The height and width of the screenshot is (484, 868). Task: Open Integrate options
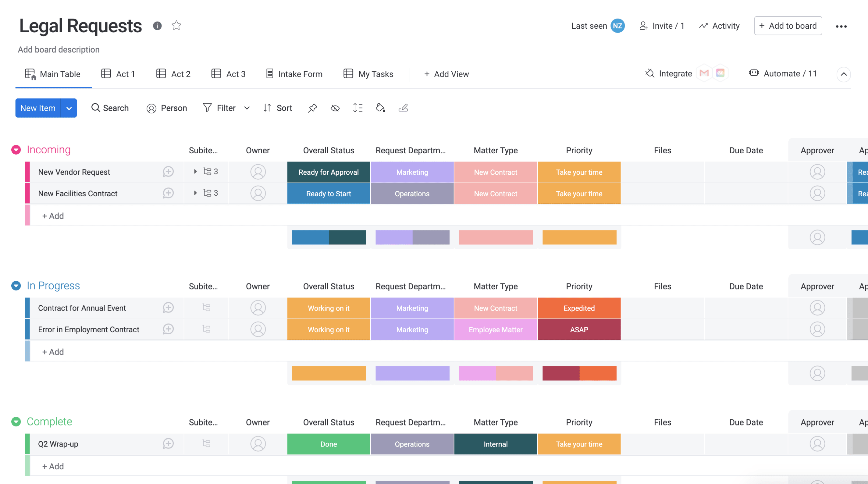pos(669,73)
